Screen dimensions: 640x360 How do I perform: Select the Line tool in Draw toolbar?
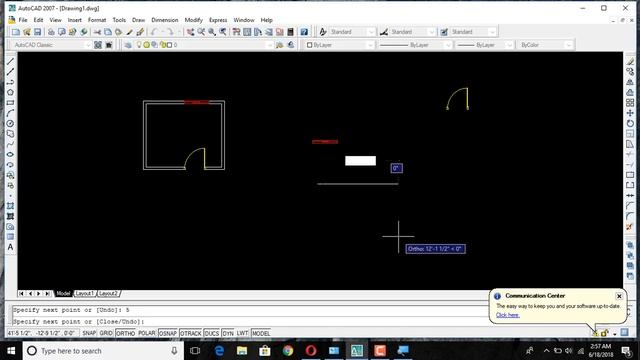coord(10,62)
